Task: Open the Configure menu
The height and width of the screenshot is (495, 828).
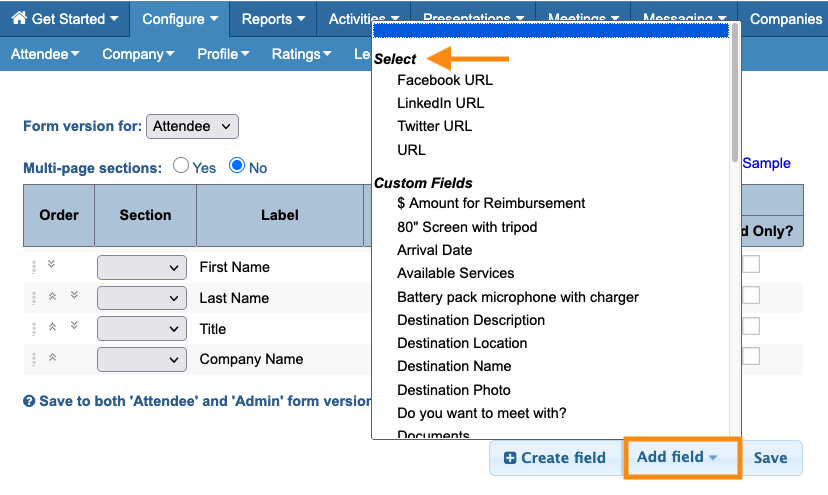Action: [x=180, y=18]
